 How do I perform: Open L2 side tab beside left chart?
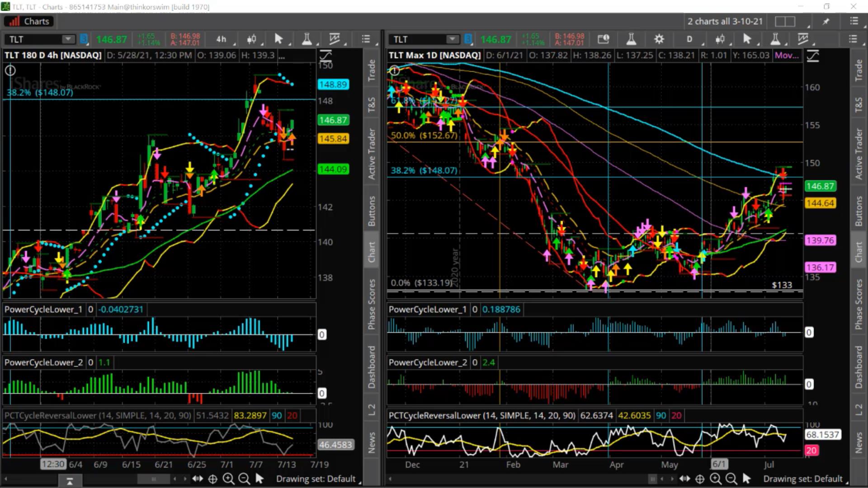[x=372, y=409]
